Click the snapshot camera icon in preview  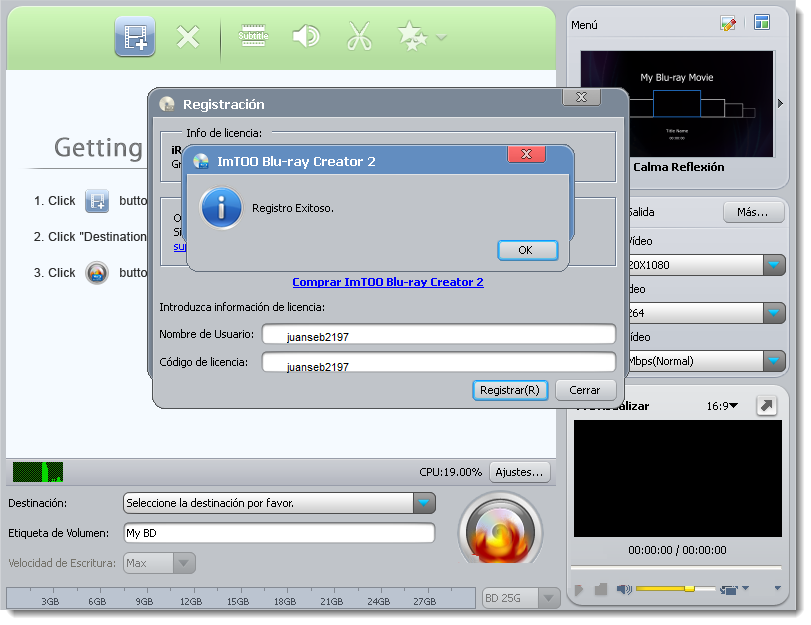729,590
